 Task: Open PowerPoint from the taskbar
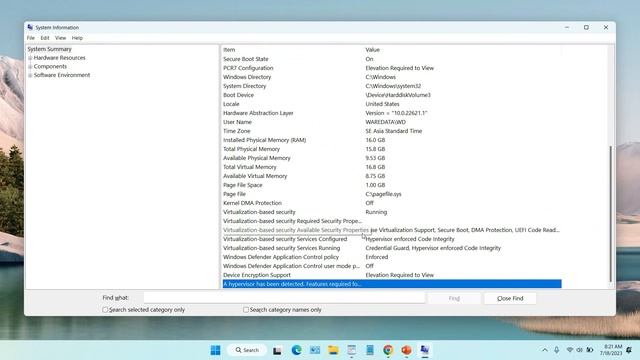[x=406, y=350]
